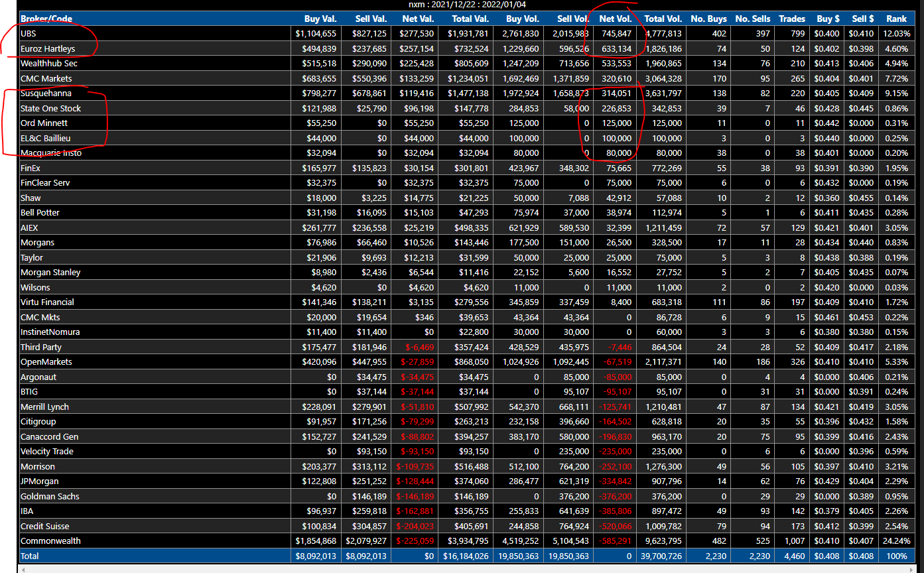Click UBS Buy Val. cell $1,104,655
The height and width of the screenshot is (573, 924).
pyautogui.click(x=316, y=33)
